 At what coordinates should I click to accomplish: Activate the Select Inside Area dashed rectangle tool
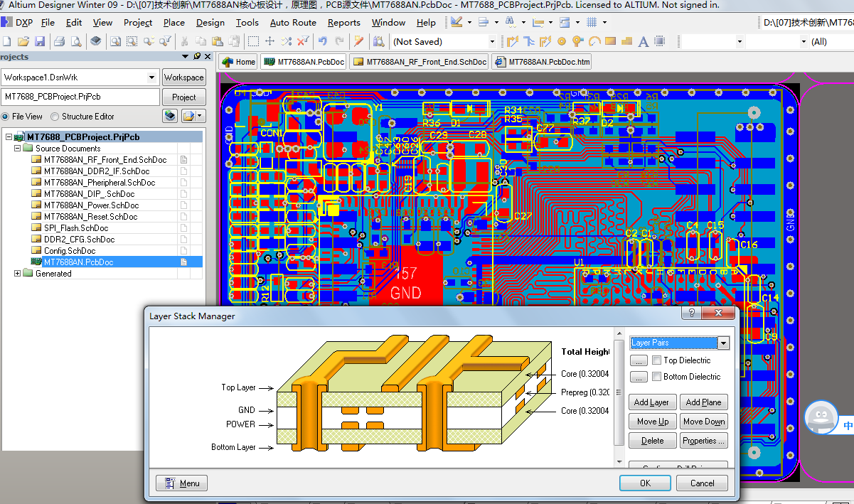pyautogui.click(x=253, y=41)
